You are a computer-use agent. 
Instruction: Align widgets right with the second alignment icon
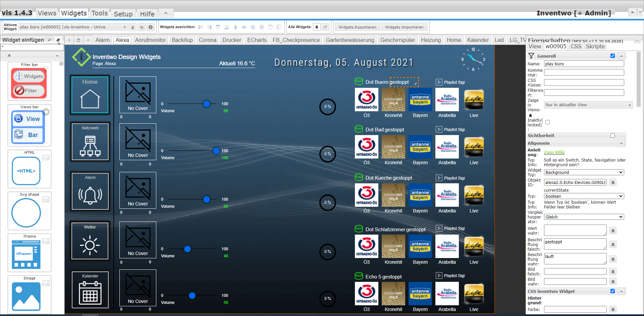[209, 27]
